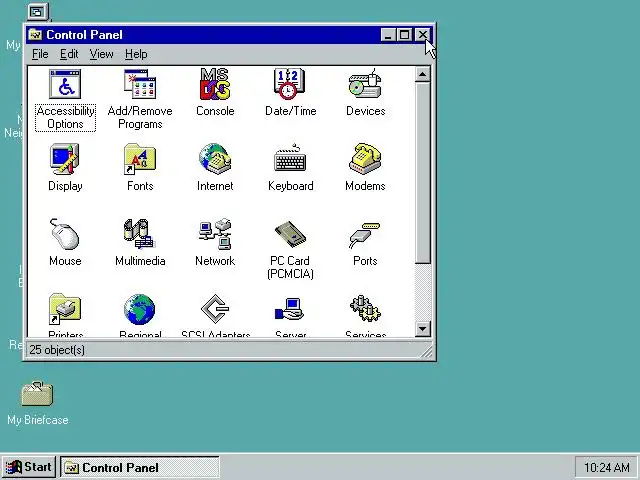This screenshot has width=640, height=480.
Task: Click the vertical scrollbar thumb
Action: click(x=422, y=173)
